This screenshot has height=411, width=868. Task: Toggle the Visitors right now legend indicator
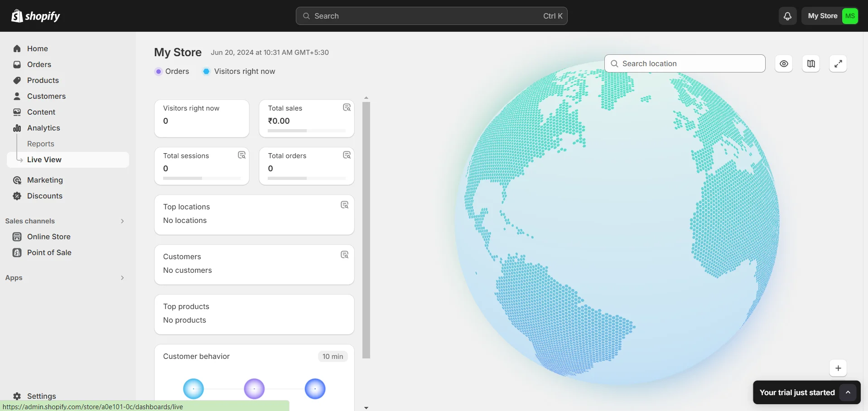207,71
